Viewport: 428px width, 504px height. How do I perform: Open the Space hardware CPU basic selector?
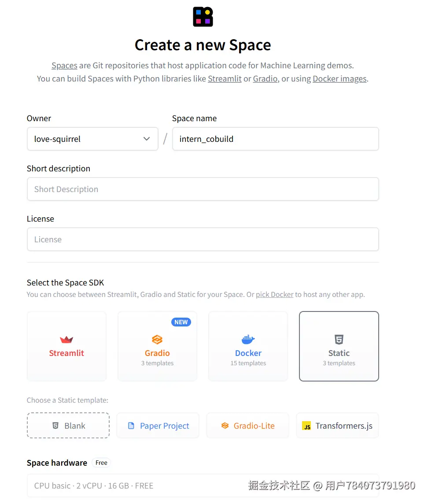[x=203, y=485]
